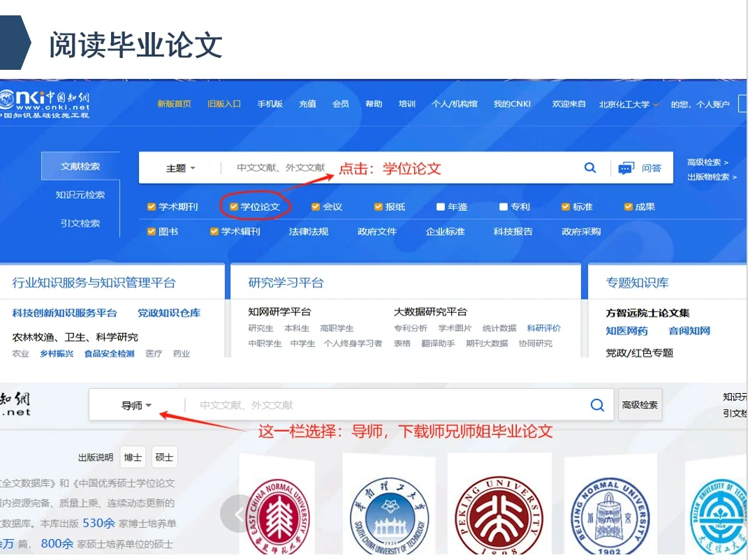The image size is (748, 560).
Task: Click the 科研评价 link
Action: coord(544,328)
